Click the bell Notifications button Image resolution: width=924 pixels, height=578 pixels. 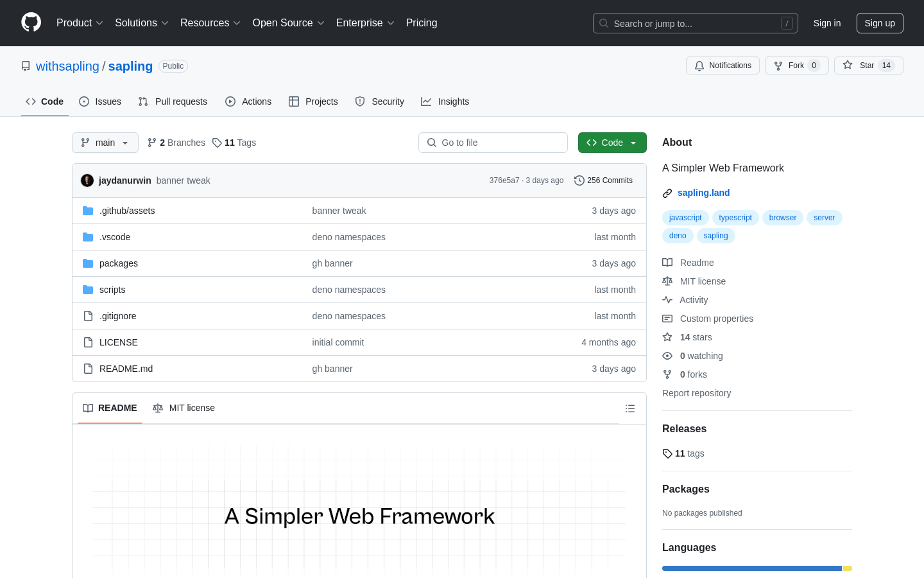[723, 66]
